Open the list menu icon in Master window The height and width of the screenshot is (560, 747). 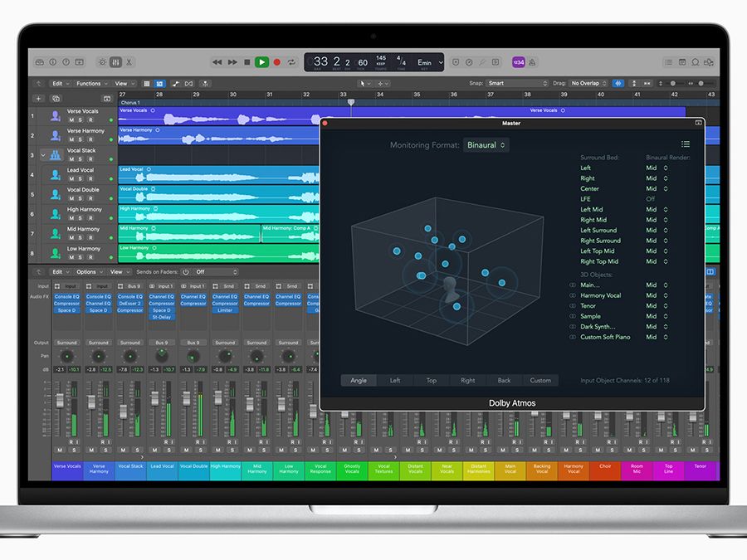[686, 144]
